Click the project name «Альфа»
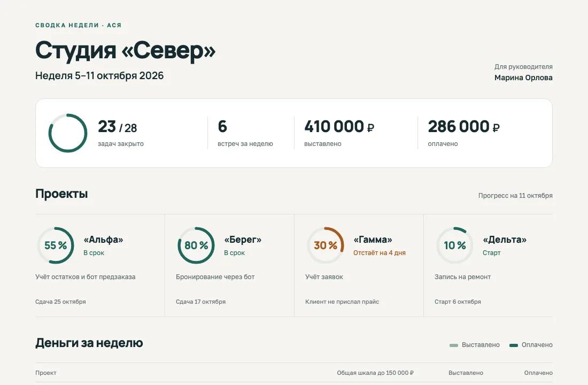 coord(103,240)
